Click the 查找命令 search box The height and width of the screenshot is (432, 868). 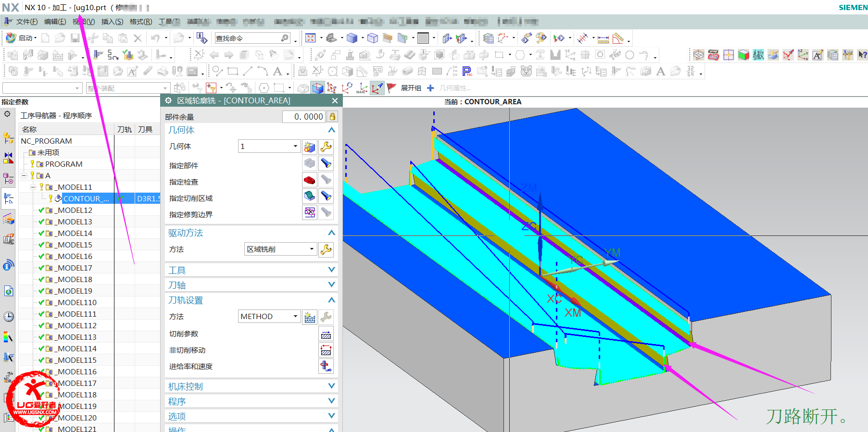coord(252,38)
